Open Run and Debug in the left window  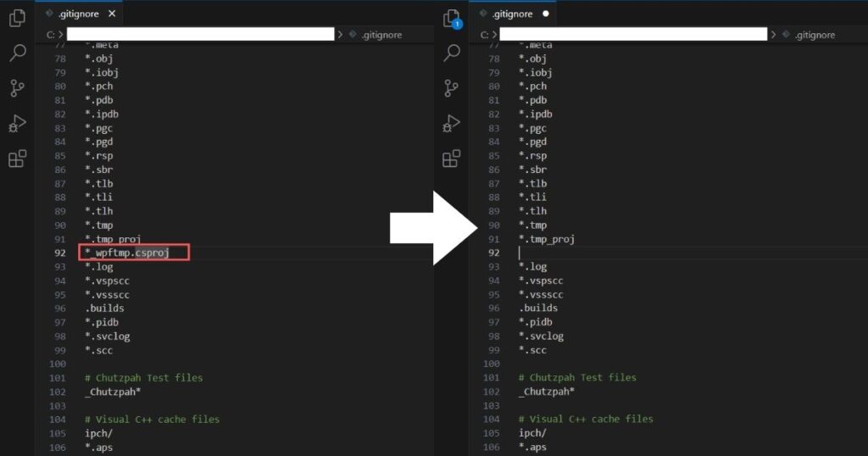[17, 124]
